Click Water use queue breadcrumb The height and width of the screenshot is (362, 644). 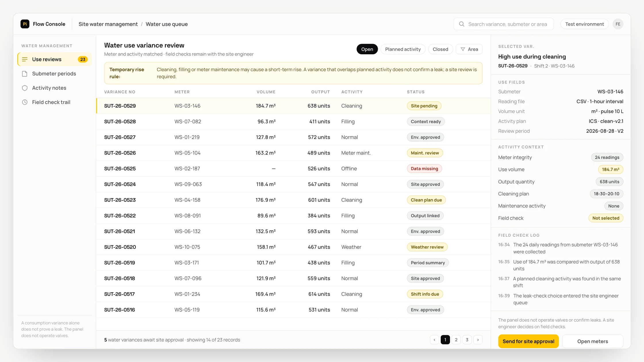click(167, 24)
